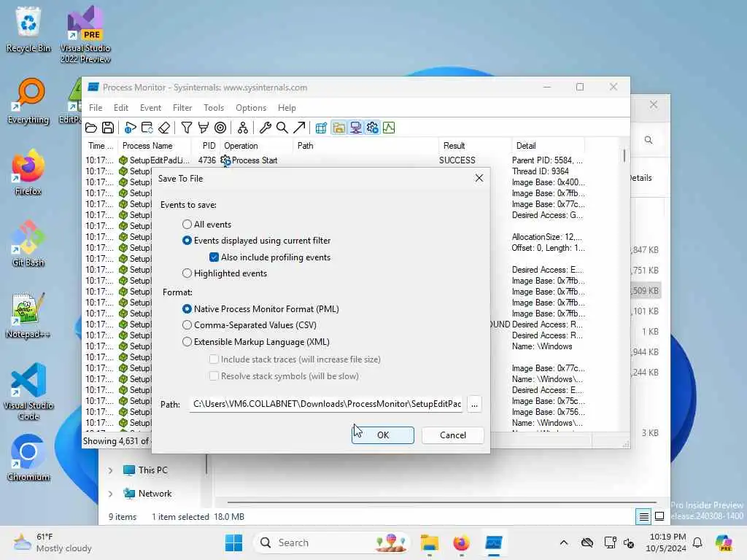
Task: Click the Path text field
Action: click(326, 404)
